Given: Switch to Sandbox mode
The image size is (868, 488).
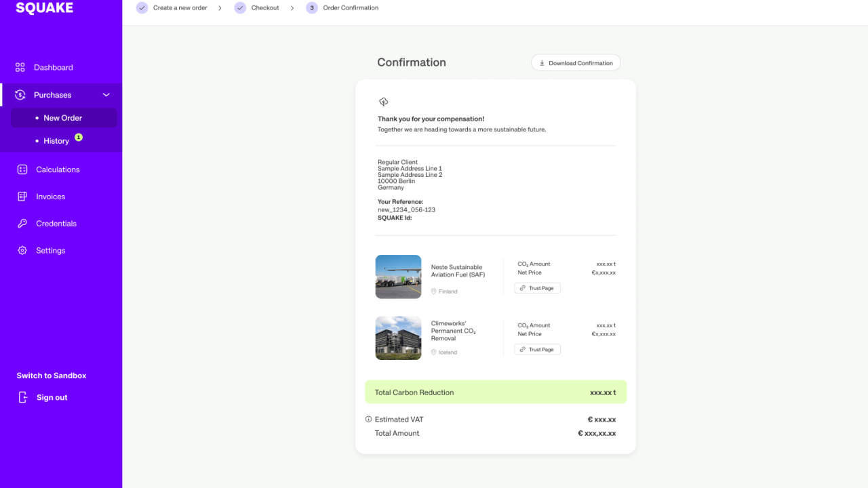Looking at the screenshot, I should 52,375.
